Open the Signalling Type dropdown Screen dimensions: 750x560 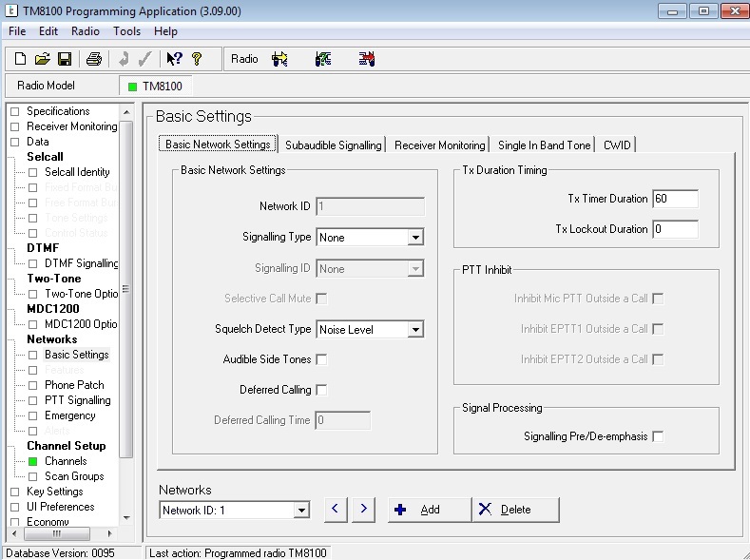tap(415, 238)
